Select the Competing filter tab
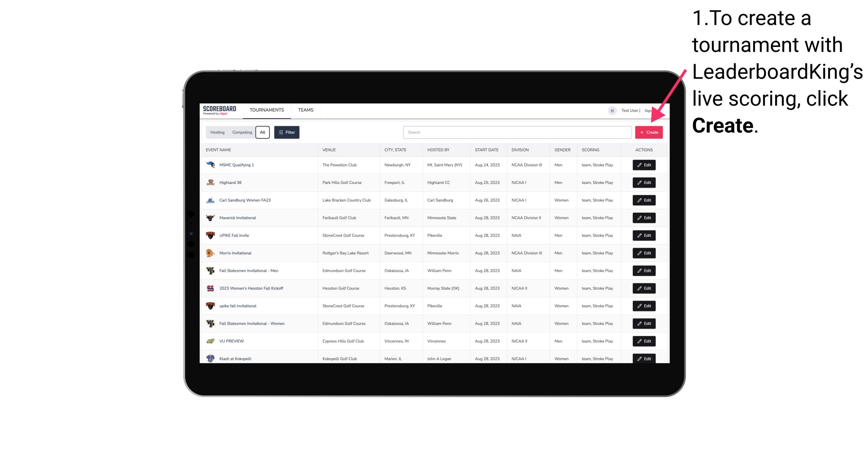868x467 pixels. [241, 132]
